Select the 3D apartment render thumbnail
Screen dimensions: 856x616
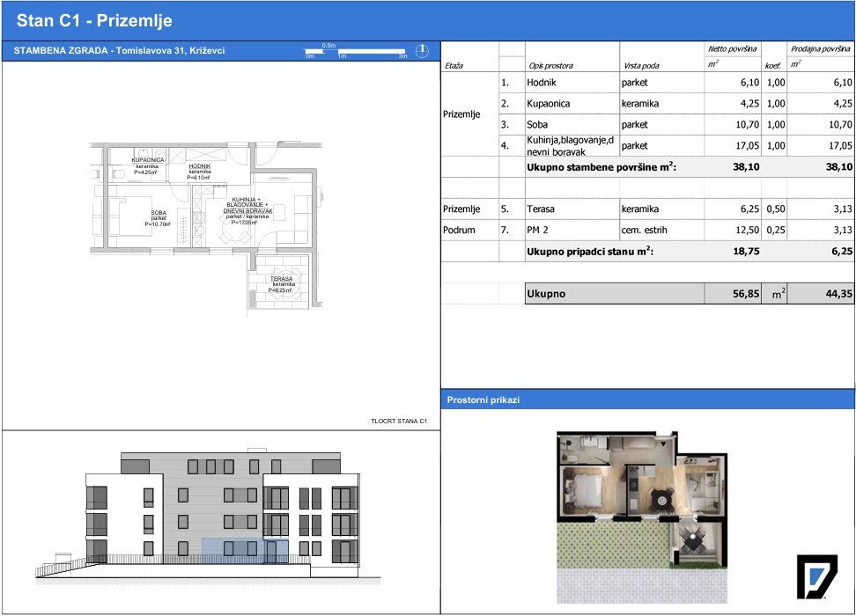click(642, 517)
